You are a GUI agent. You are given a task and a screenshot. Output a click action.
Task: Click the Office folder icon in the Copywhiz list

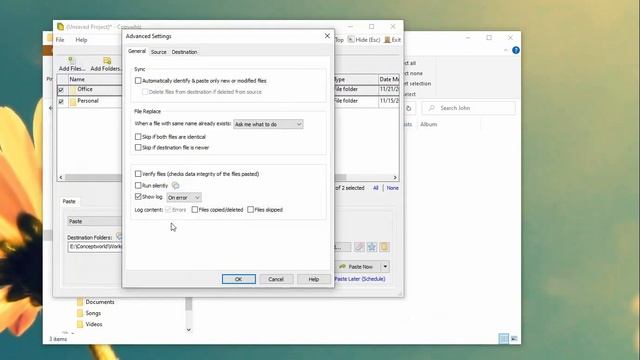(73, 90)
